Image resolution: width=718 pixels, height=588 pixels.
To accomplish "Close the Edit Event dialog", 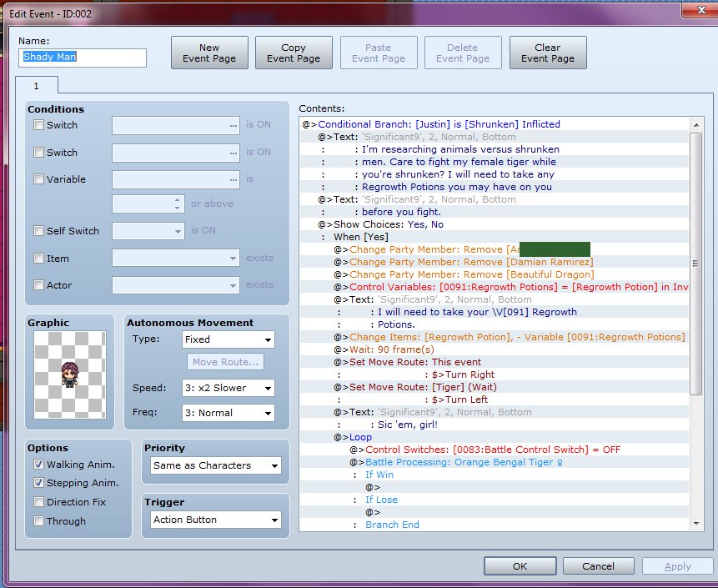I will [700, 10].
